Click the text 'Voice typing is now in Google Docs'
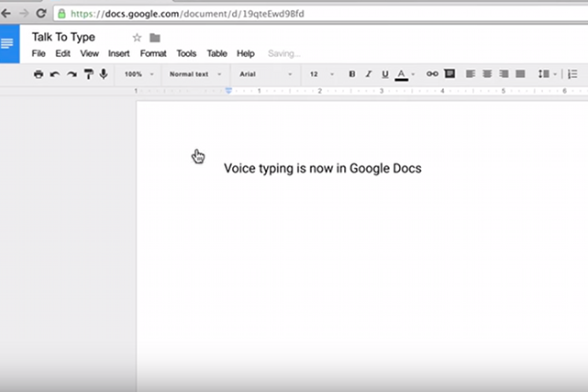This screenshot has width=588, height=392. [323, 168]
